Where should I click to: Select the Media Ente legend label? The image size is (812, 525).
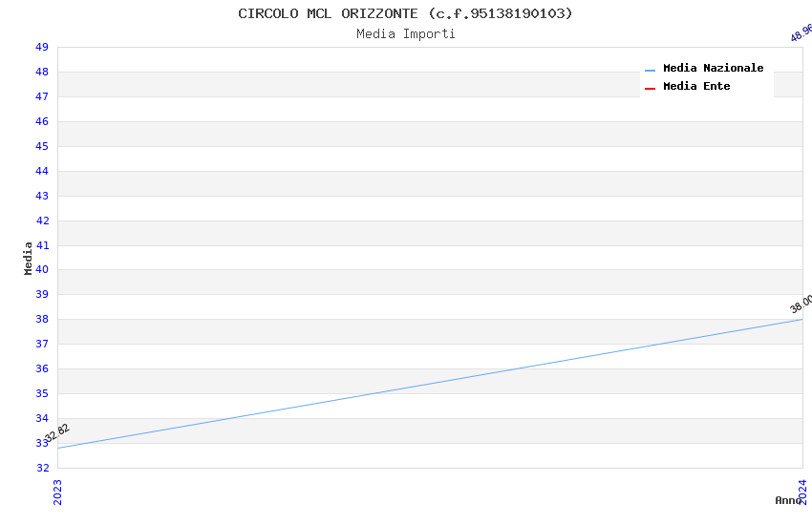(696, 86)
